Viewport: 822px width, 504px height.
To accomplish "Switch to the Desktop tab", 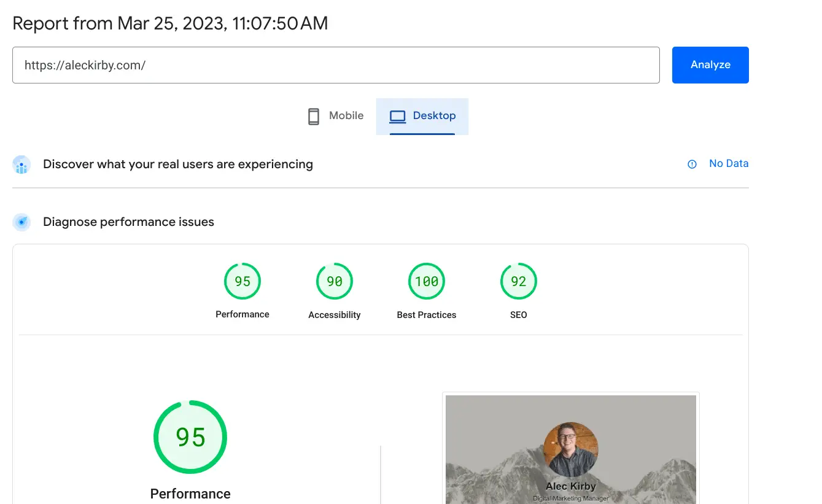I will coord(422,116).
